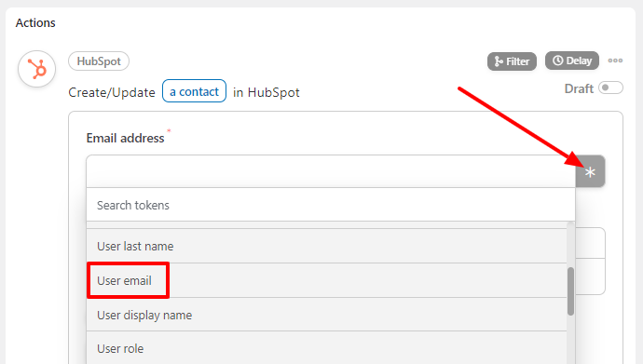Click into the Search tokens box
The width and height of the screenshot is (643, 364).
coord(331,205)
